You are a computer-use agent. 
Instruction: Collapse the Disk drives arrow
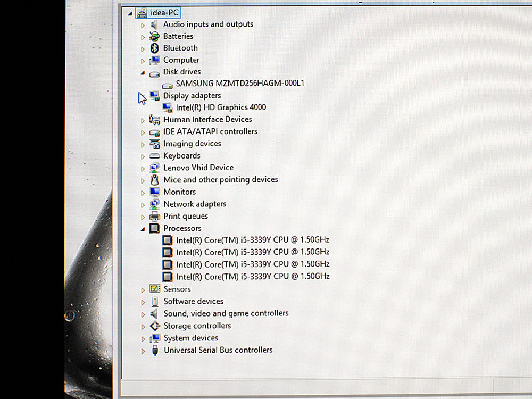[x=143, y=73]
